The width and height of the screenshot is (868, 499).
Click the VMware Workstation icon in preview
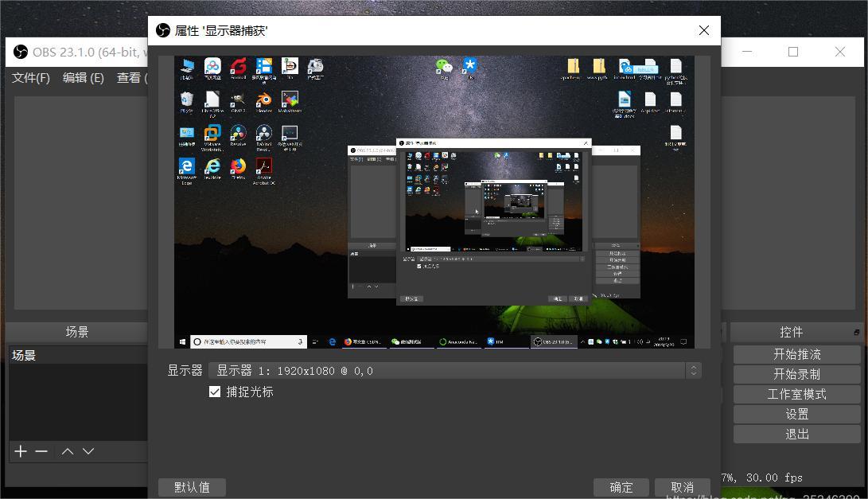(212, 138)
